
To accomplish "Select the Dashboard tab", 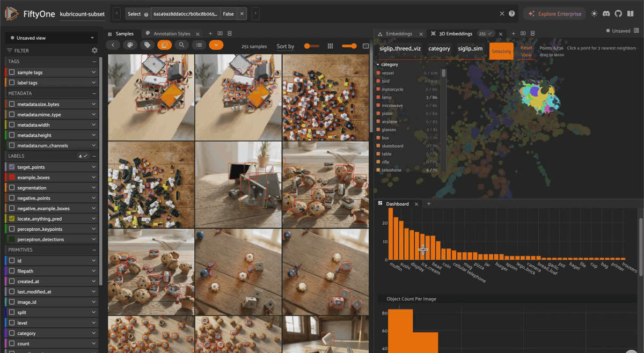I will (397, 204).
